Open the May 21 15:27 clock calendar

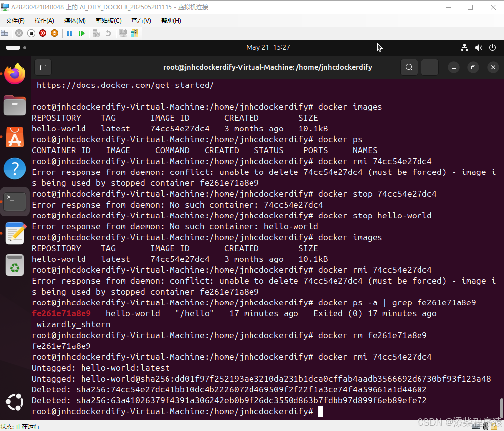[x=268, y=47]
